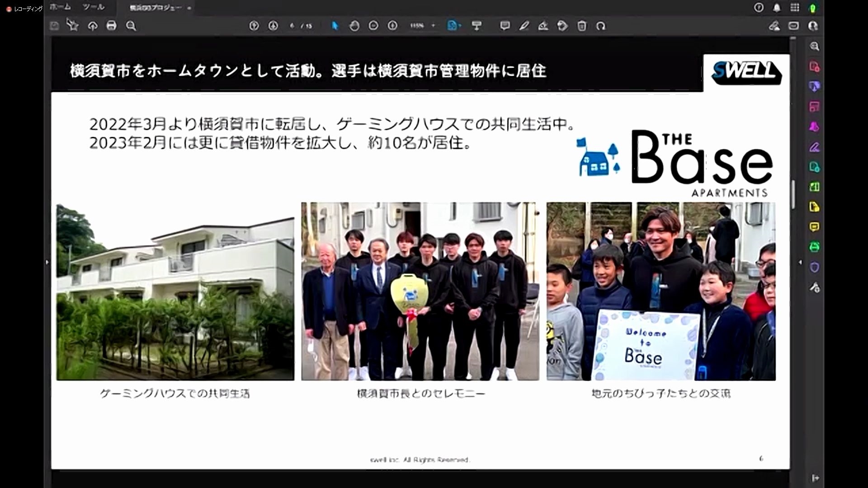Click the rotate page icon
This screenshot has width=868, height=488.
[601, 26]
